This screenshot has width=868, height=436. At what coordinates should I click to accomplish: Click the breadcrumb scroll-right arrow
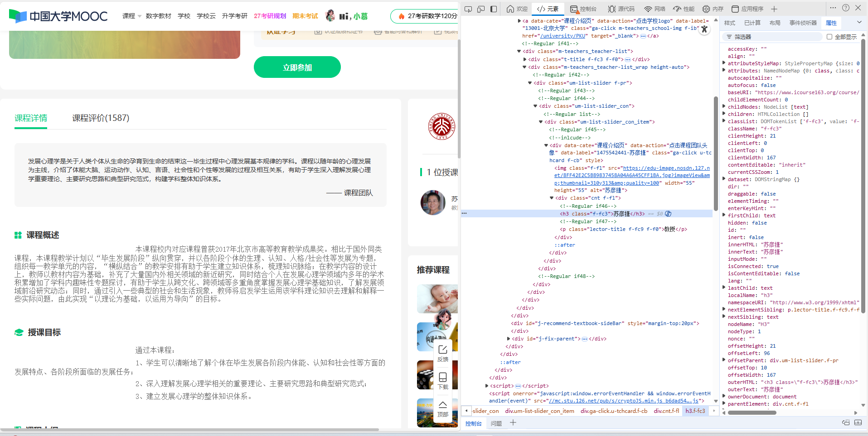tap(714, 411)
